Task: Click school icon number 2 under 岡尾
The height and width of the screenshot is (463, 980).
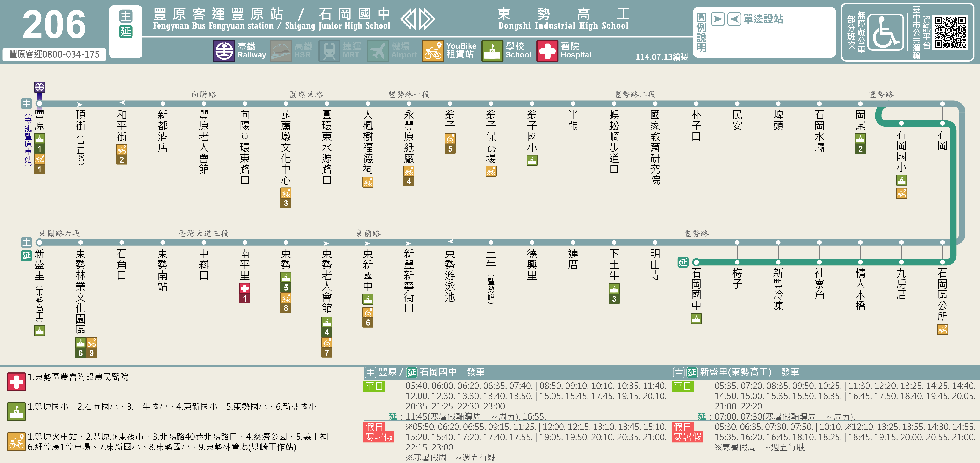Action: tap(860, 144)
